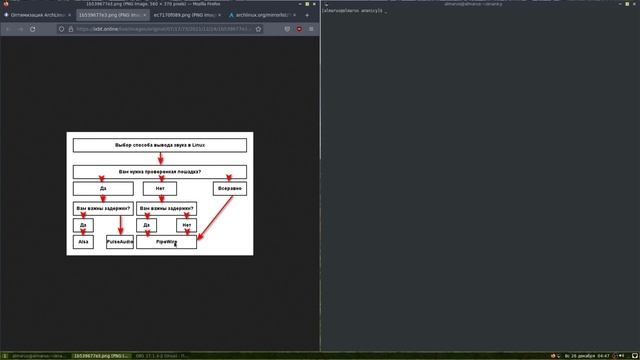Image resolution: width=640 pixels, height=360 pixels.
Task: Open tracking protection shield in address bar
Action: pyautogui.click(x=61, y=29)
